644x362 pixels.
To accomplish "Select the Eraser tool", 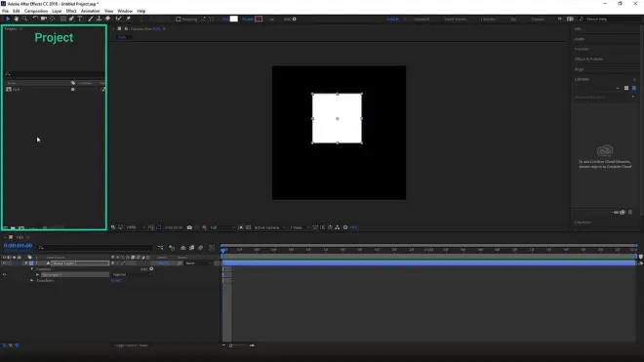I will pos(107,19).
